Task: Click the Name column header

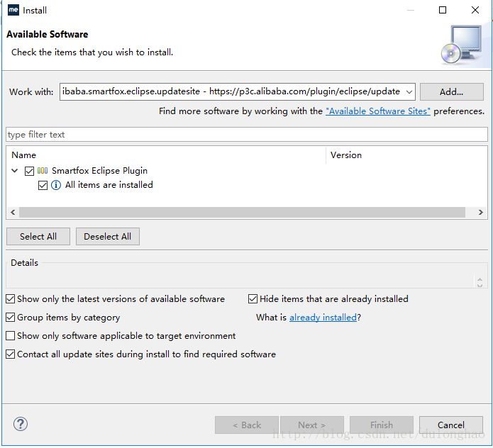Action: coord(166,155)
